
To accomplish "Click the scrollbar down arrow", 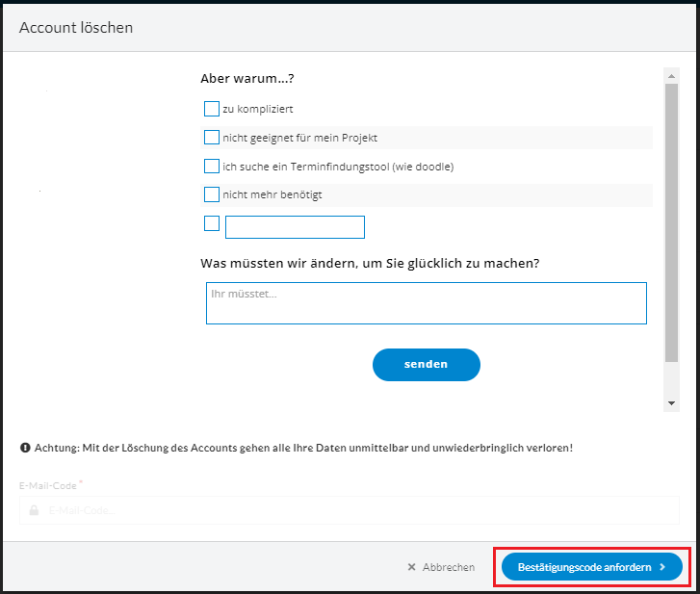I will pyautogui.click(x=671, y=402).
